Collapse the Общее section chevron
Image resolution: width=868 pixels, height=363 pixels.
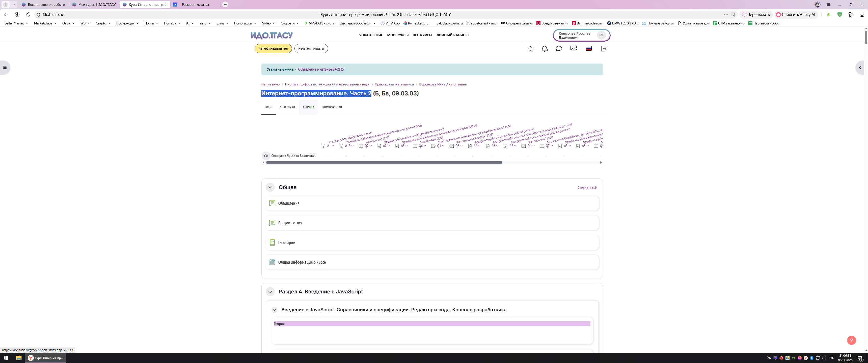point(270,187)
